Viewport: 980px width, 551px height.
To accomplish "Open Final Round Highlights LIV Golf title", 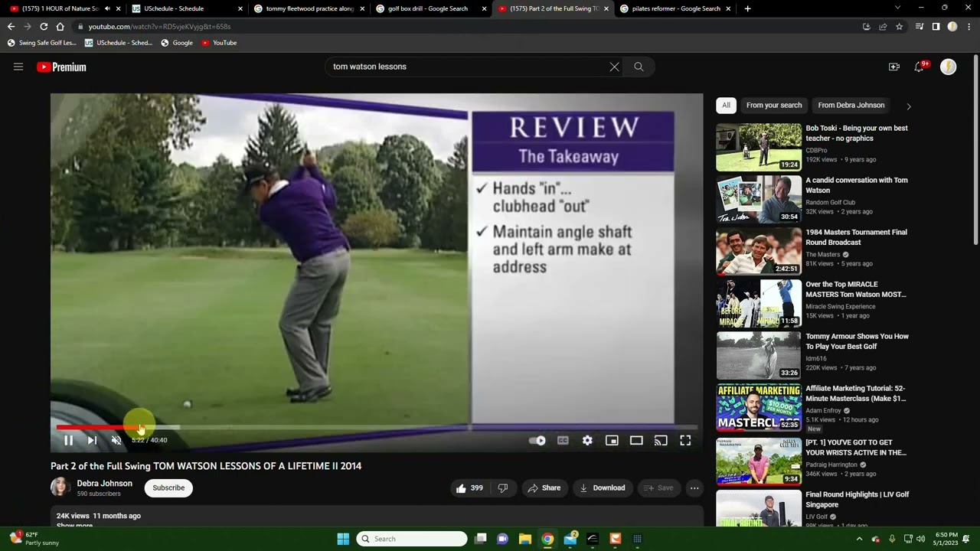I will (857, 499).
